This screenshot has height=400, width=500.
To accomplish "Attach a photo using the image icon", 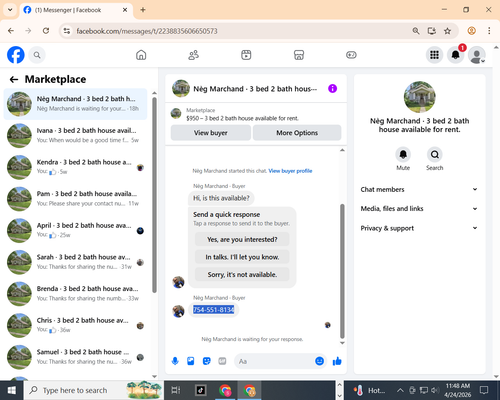I will click(191, 361).
